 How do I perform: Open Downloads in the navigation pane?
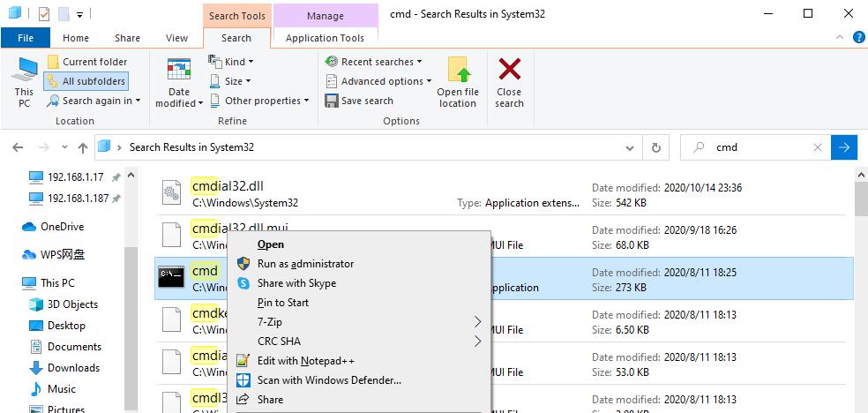pyautogui.click(x=73, y=368)
